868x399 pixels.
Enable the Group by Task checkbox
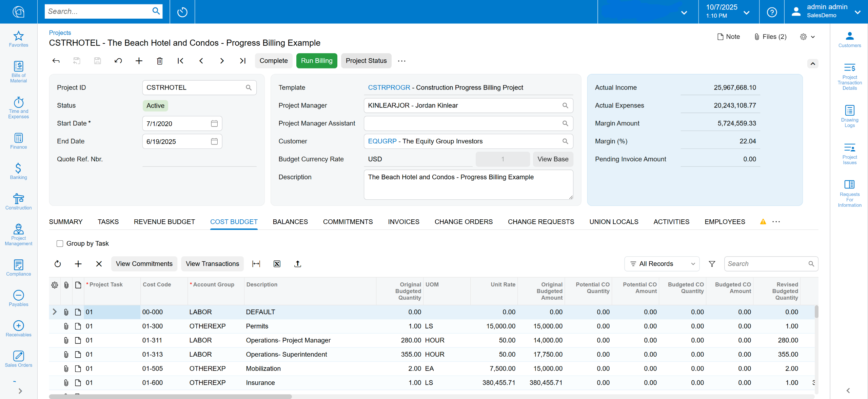pyautogui.click(x=60, y=243)
